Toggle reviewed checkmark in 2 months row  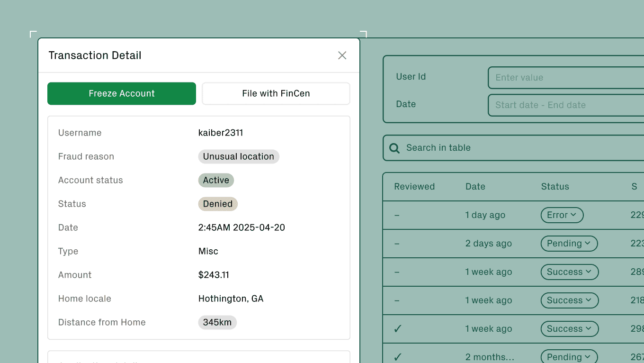(x=398, y=357)
